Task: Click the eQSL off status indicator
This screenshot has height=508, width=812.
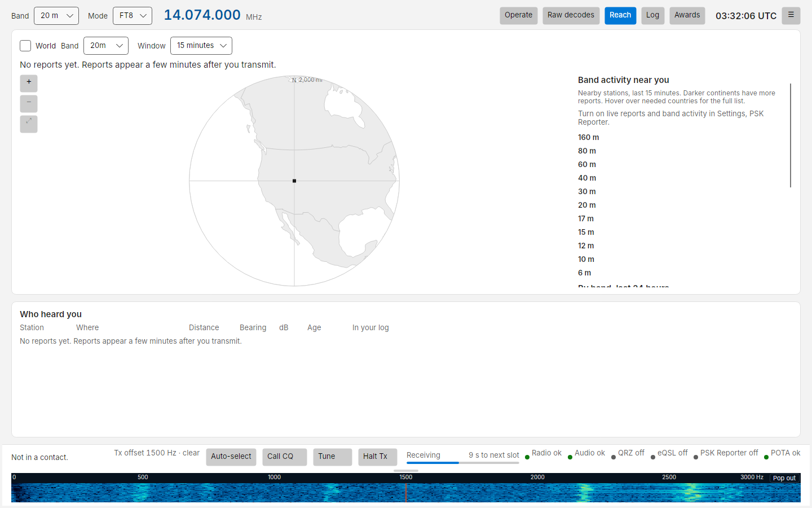Action: tap(669, 453)
